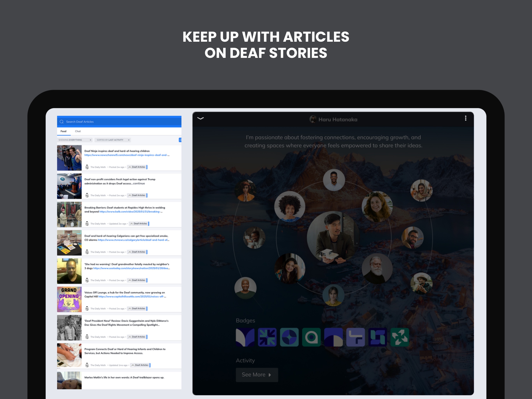
Task: Click Daily Moth avatar on Deaf President Now post
Action: [x=87, y=337]
